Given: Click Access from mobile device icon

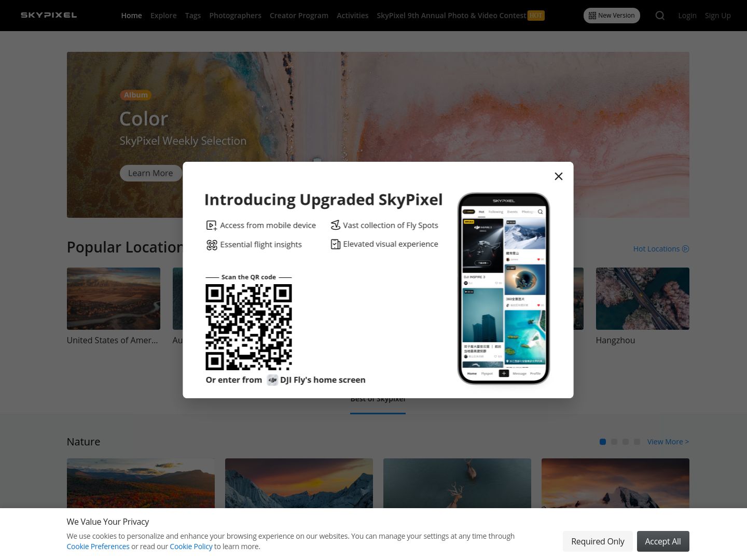Looking at the screenshot, I should click(212, 225).
